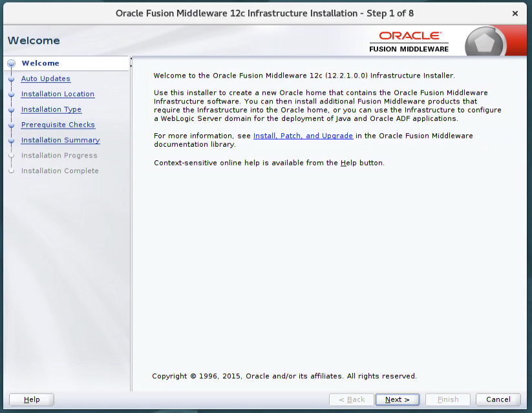Image resolution: width=532 pixels, height=413 pixels.
Task: Open the Install, Patch, and Upgrade link
Action: click(x=303, y=136)
